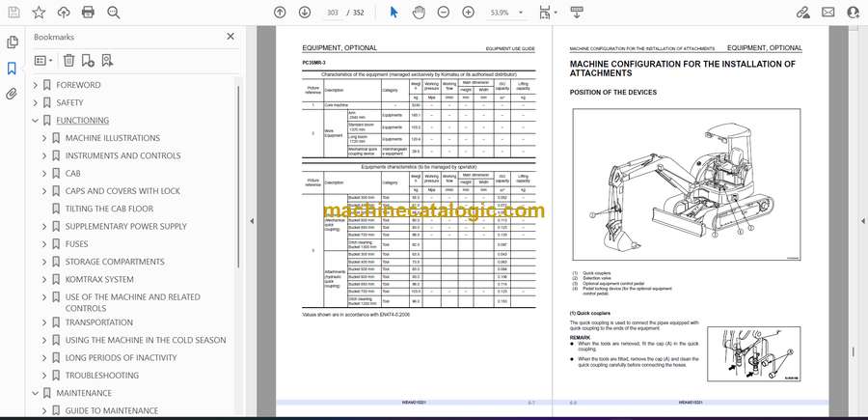Viewport: 868px width, 420px height.
Task: Jump to LONG PERIODS OF INACTIVITY bookmark
Action: point(121,358)
